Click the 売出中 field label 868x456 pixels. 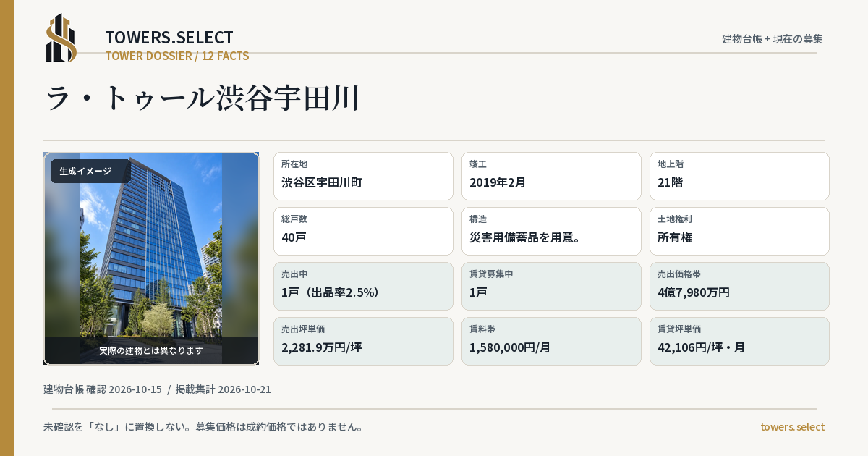tap(294, 274)
